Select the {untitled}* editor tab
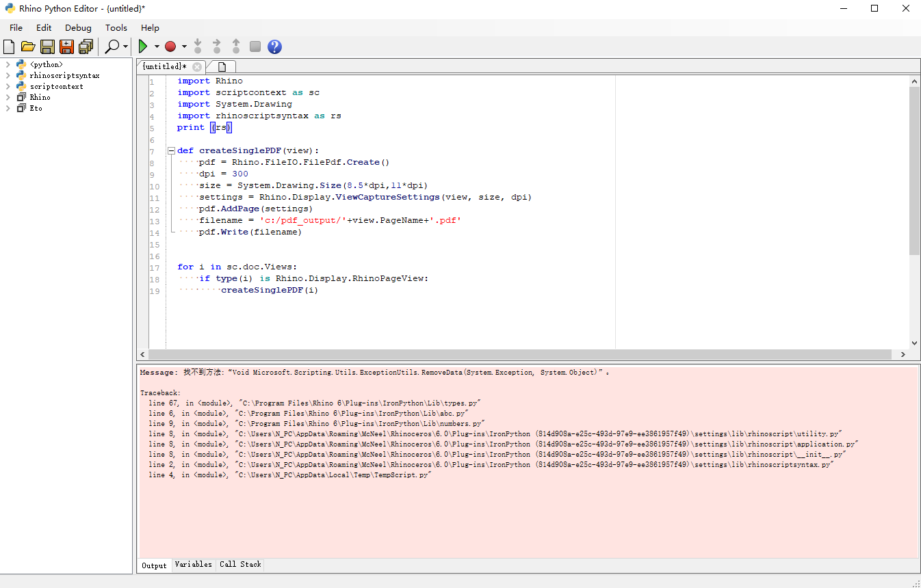The image size is (921, 588). pos(164,66)
